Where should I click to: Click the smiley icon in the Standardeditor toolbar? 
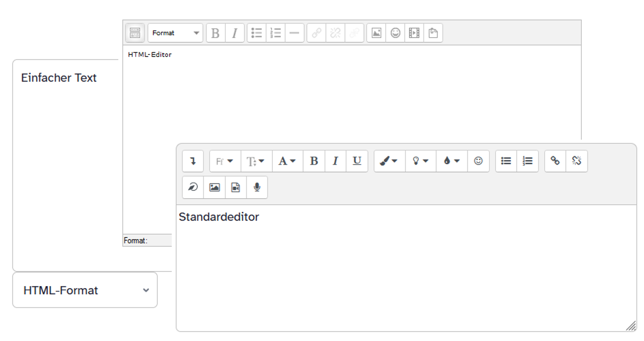478,161
